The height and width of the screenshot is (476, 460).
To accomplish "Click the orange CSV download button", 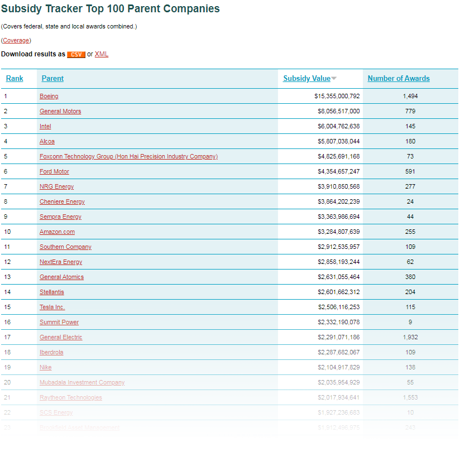I will click(76, 54).
